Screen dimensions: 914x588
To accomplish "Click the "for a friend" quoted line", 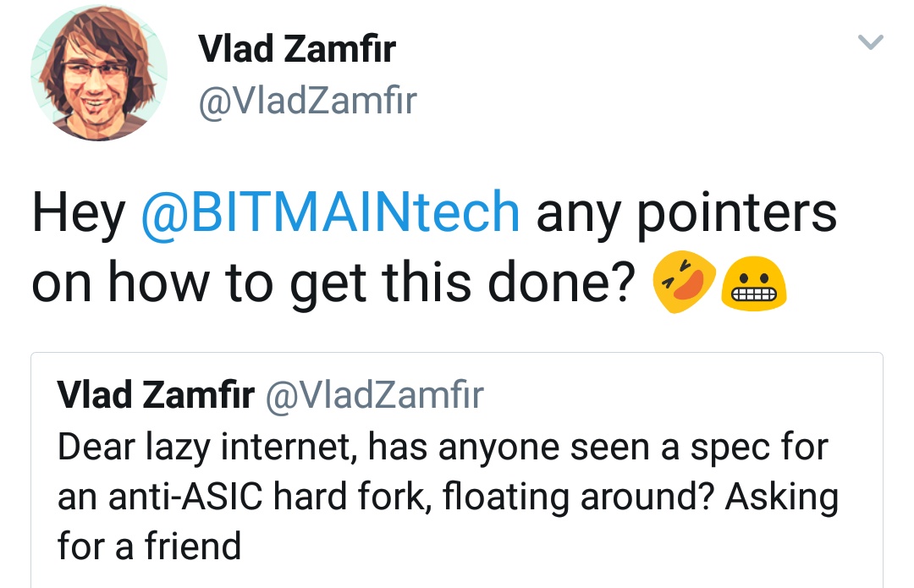I will pos(149,546).
